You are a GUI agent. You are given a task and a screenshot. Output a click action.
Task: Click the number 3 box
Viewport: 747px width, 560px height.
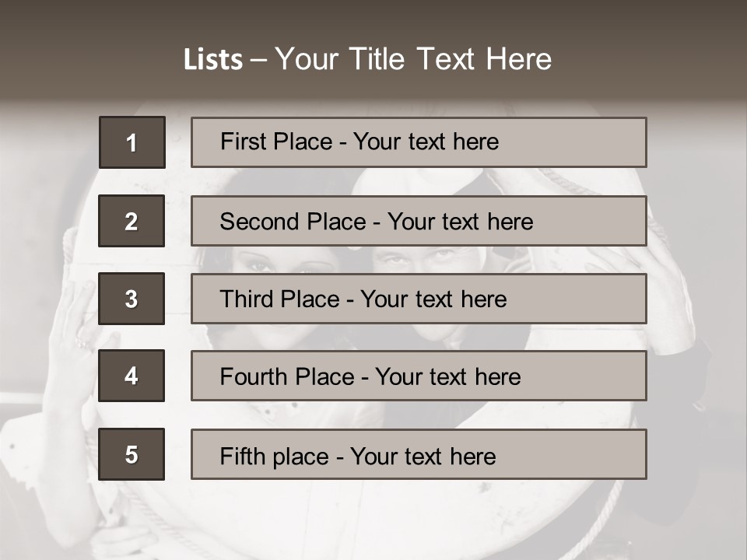point(132,299)
